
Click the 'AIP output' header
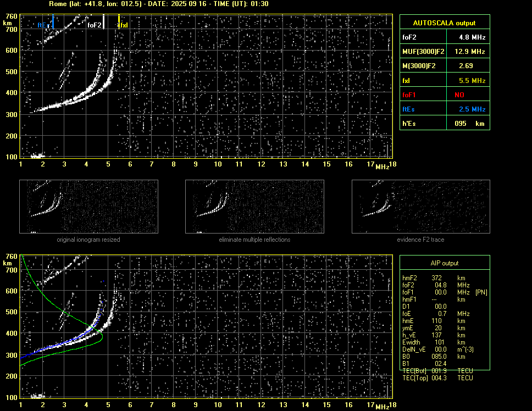pyautogui.click(x=445, y=263)
